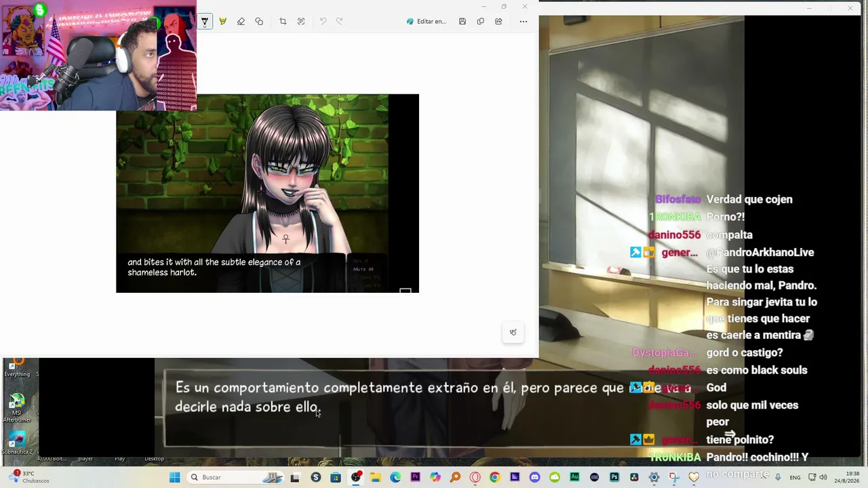
Task: Click the streamer webcam overlay
Action: point(98,56)
